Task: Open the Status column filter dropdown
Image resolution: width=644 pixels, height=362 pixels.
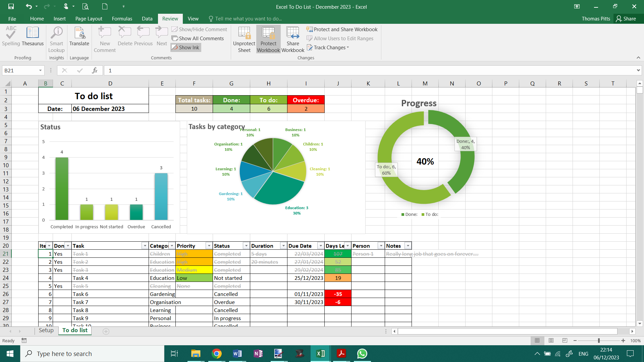Action: (246, 246)
